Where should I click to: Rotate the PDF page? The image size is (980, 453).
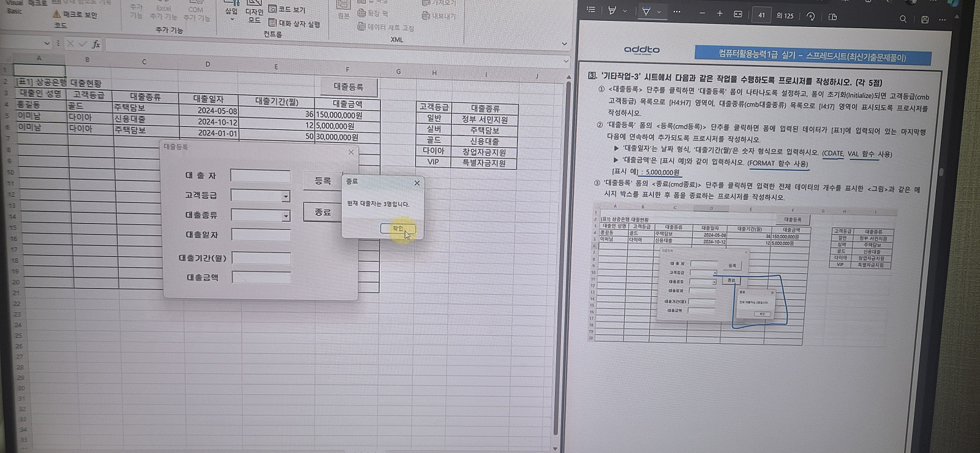[811, 17]
